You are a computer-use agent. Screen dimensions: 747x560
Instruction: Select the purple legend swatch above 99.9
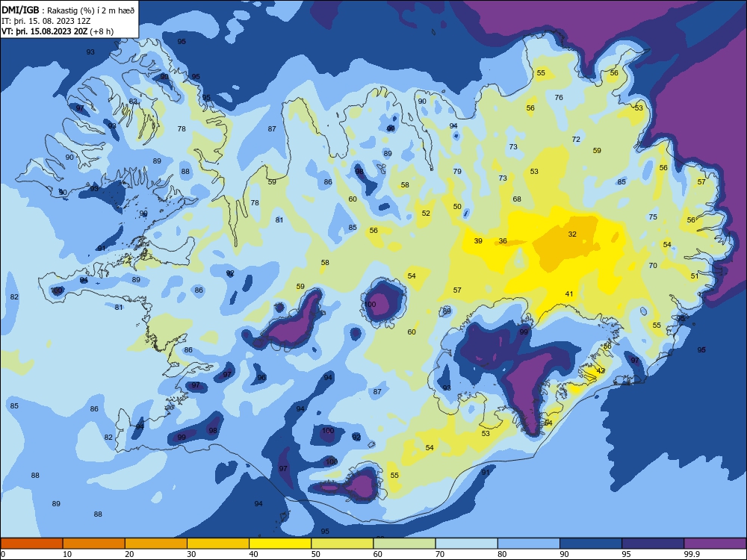(x=715, y=544)
